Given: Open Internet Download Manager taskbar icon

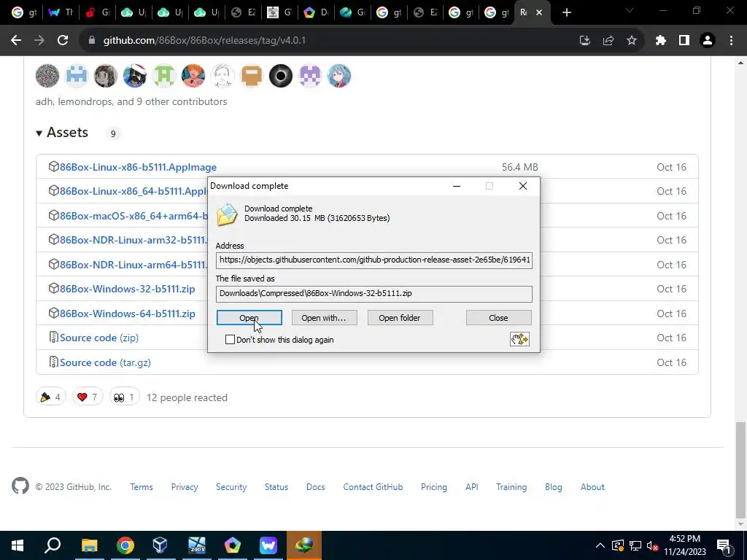Looking at the screenshot, I should [304, 545].
